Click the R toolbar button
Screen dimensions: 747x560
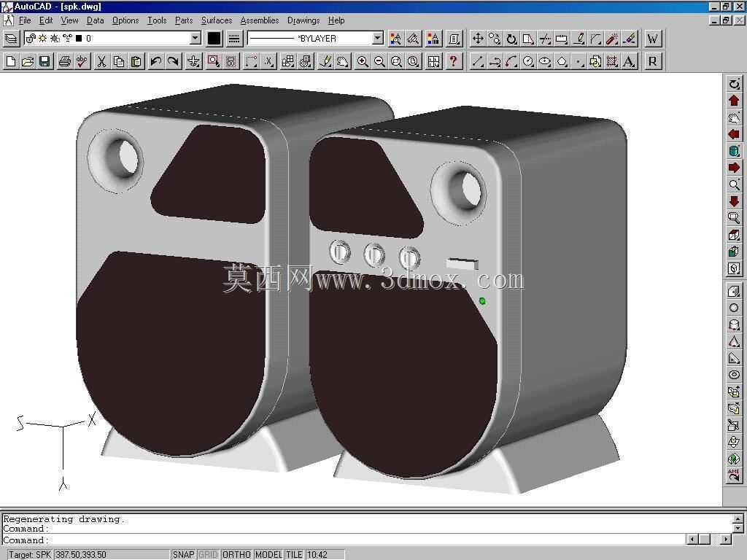(x=653, y=61)
